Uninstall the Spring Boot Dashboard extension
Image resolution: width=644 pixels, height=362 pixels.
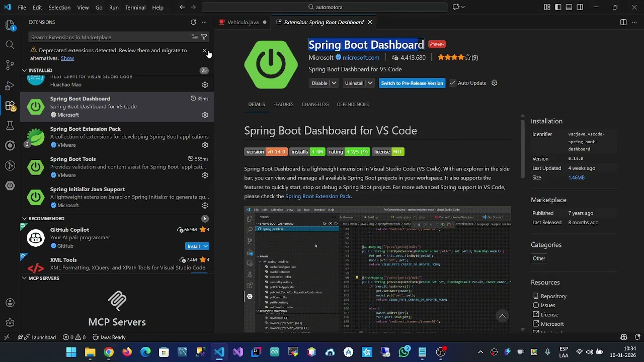tap(354, 83)
